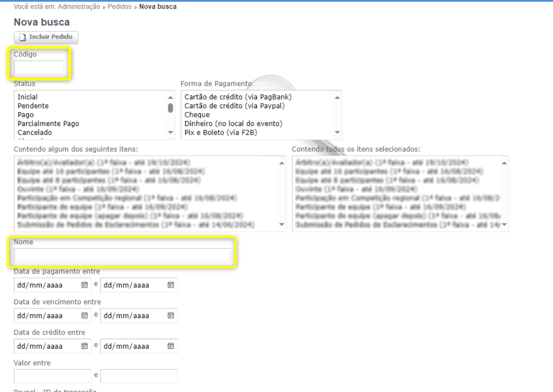Screen dimensions: 553x392
Task: Click second Data de crédito date field
Action: coord(139,346)
